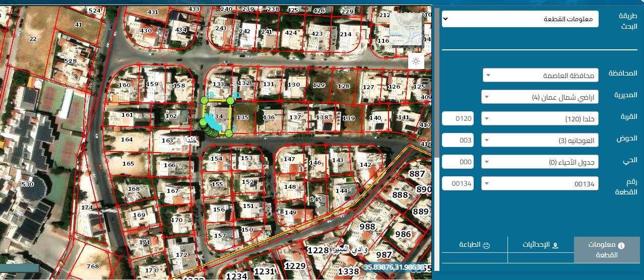Open the القرية village dropdown showing خلدا
Image resolution: width=644 pixels, height=280 pixels.
pos(540,119)
